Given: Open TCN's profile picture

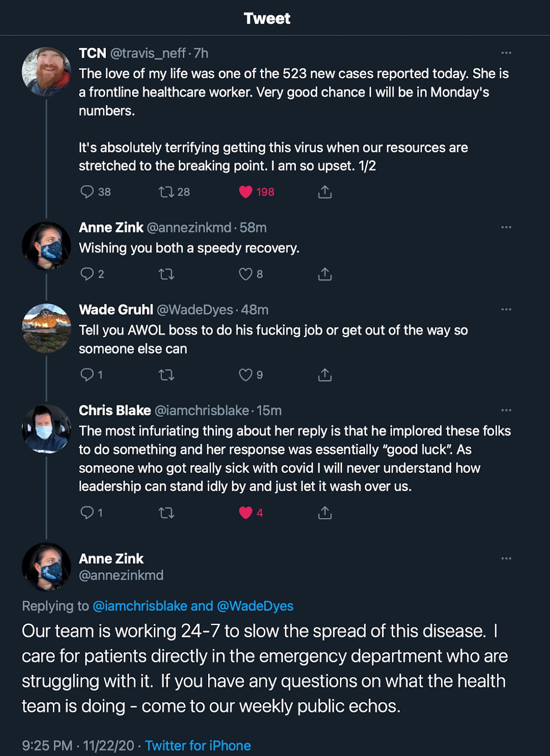Looking at the screenshot, I should (46, 72).
